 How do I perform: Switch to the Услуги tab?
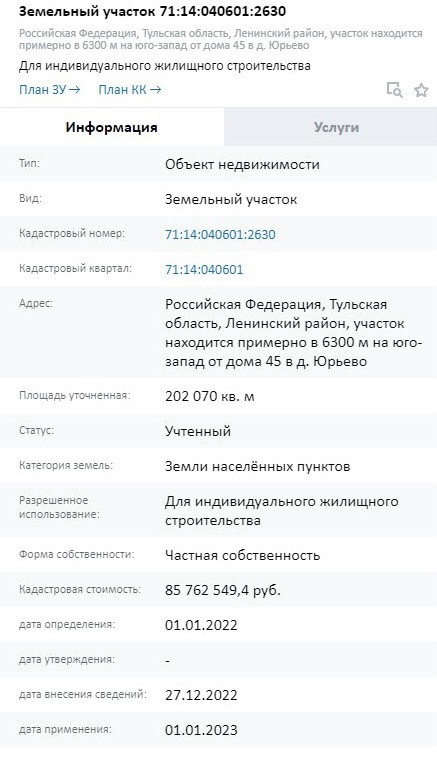[x=336, y=127]
